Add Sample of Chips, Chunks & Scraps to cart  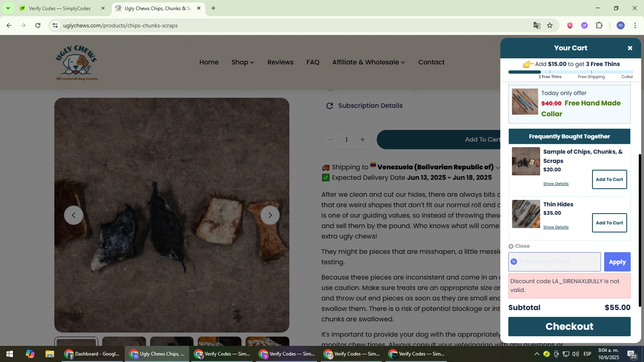(x=609, y=180)
